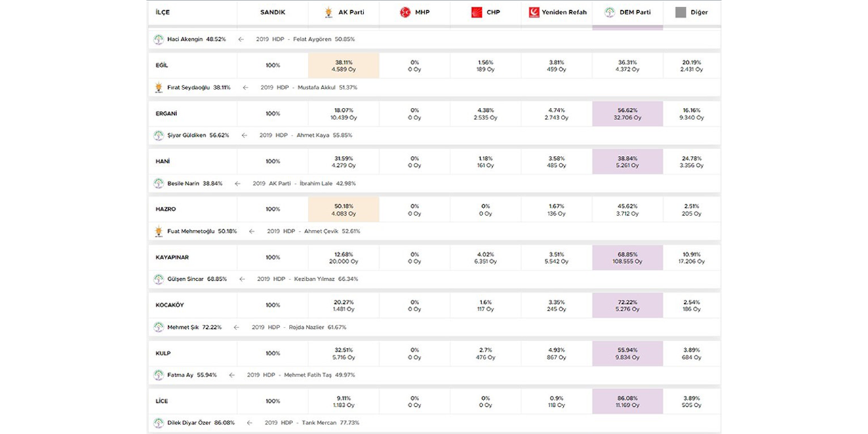This screenshot has height=434, width=868.
Task: Select the İLÇE column header
Action: 163,12
